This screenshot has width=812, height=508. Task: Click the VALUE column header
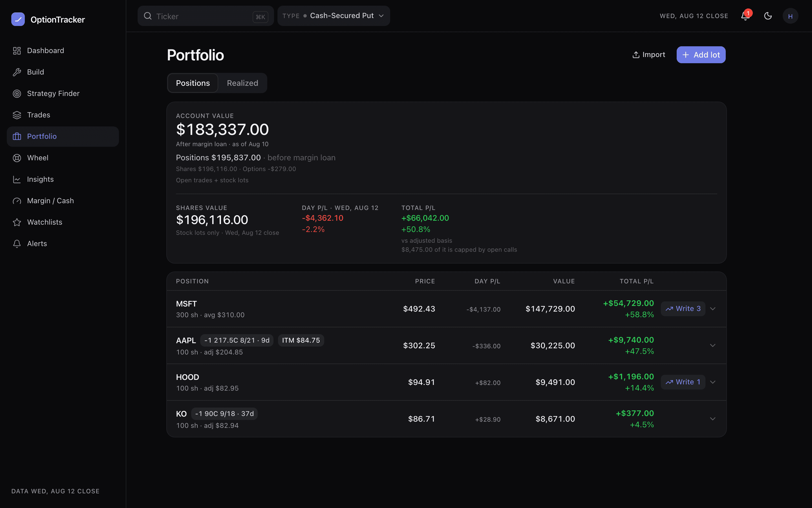click(564, 281)
